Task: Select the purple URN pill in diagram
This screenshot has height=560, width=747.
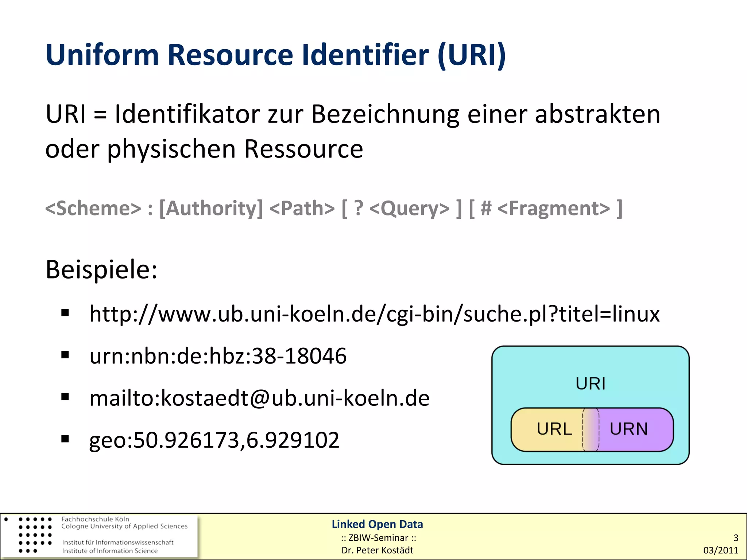Action: pyautogui.click(x=629, y=429)
